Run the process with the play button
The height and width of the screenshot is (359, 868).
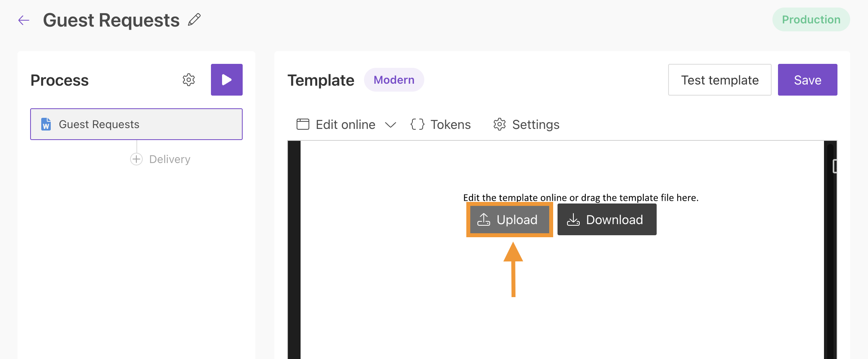click(x=226, y=79)
